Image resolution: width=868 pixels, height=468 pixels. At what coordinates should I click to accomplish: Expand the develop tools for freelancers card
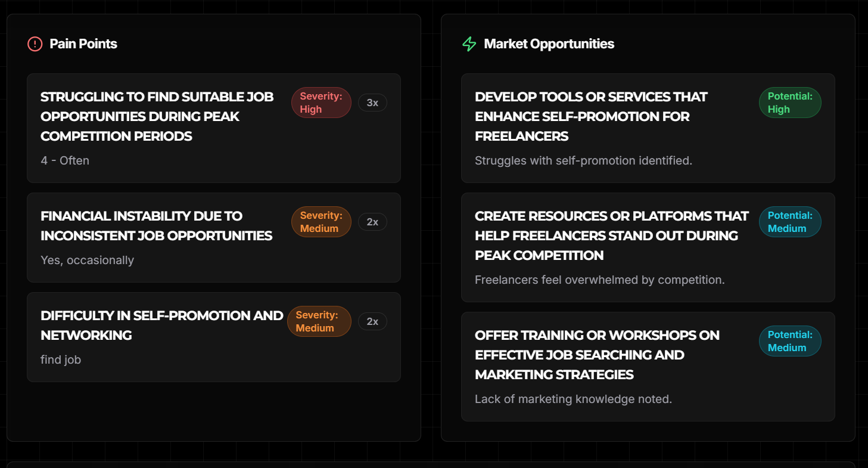(648, 127)
